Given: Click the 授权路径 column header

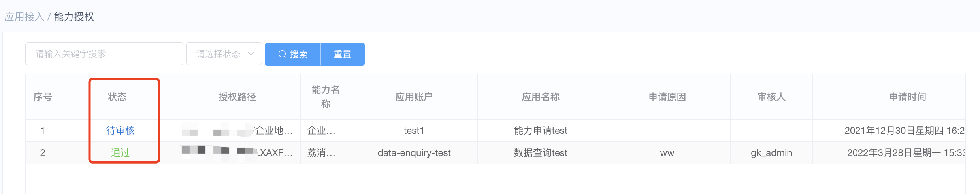Looking at the screenshot, I should click(x=237, y=97).
